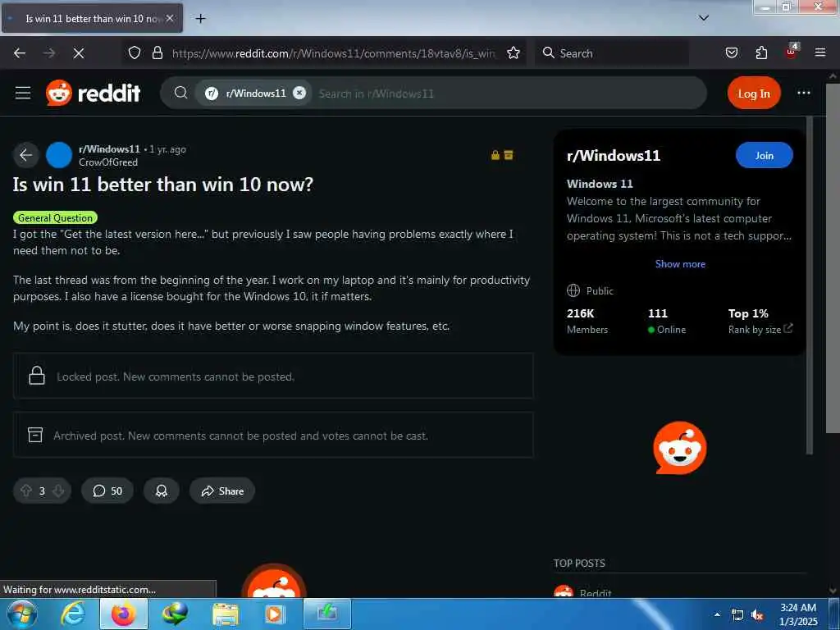Screen dimensions: 840x630
Task: Select the 'Is win 11 better' tab
Action: coord(92,18)
